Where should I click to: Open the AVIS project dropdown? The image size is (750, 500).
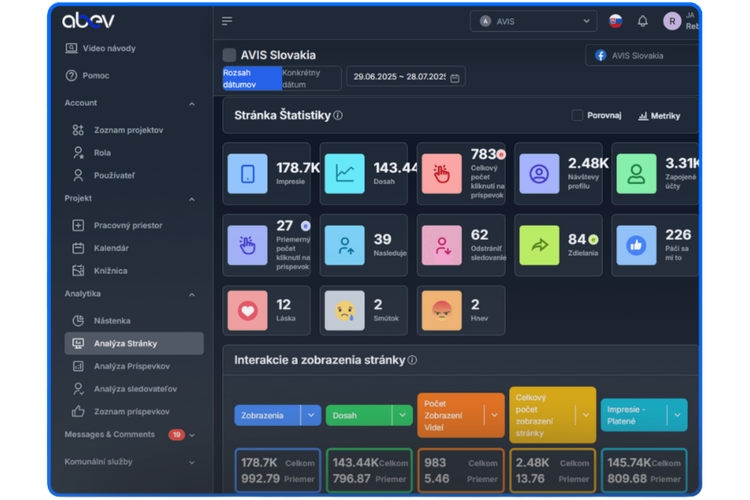(x=533, y=22)
